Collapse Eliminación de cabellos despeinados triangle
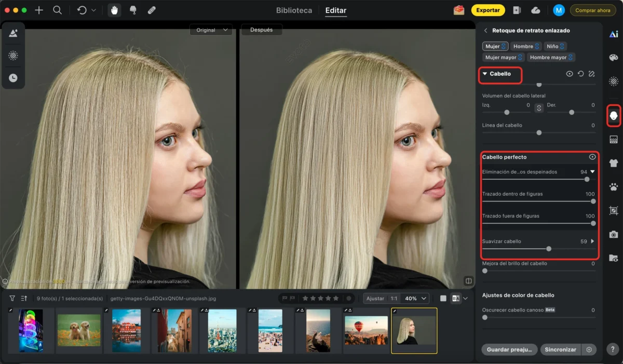The image size is (623, 364). 592,171
